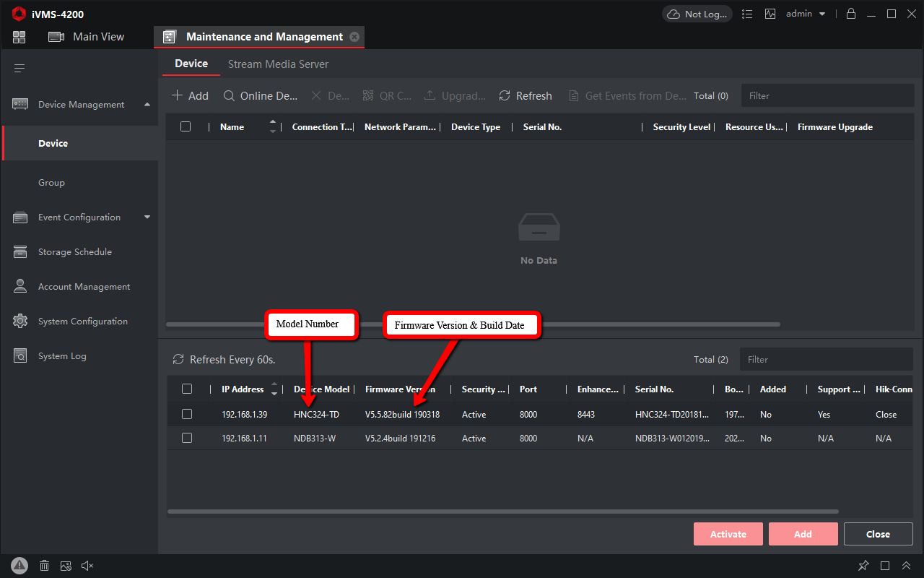Click the trash icon in status bar
Screen dimensions: 924x578
click(x=44, y=566)
